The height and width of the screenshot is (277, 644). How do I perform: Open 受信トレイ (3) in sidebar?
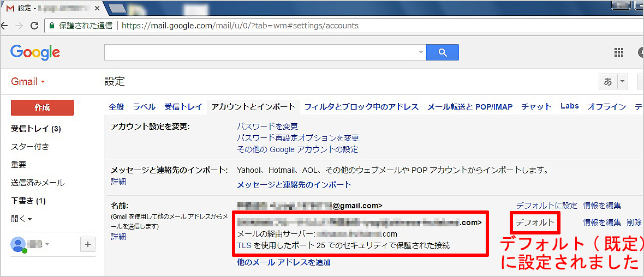pyautogui.click(x=35, y=129)
